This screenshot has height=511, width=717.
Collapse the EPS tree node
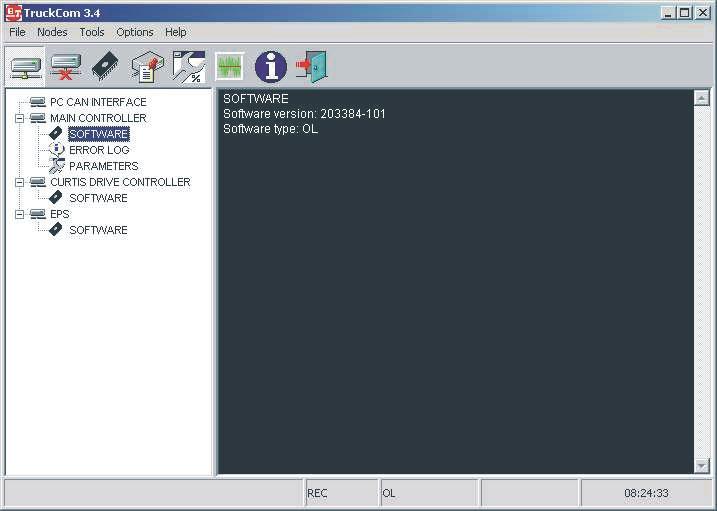coord(19,214)
